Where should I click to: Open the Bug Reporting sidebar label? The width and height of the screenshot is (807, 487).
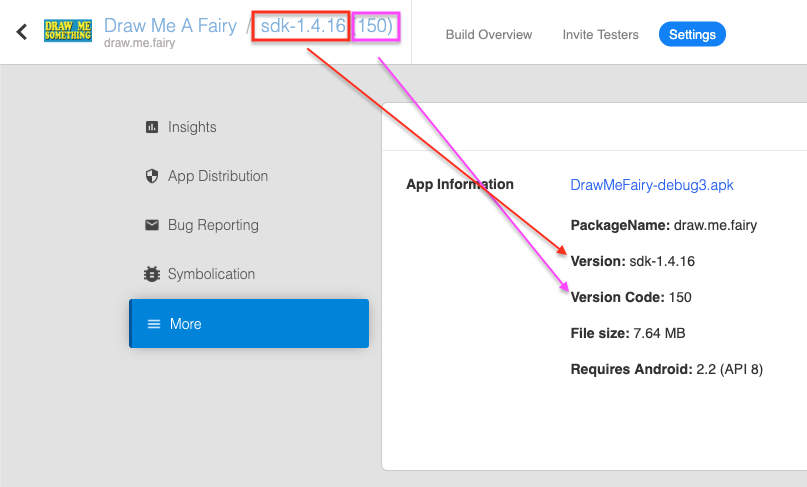213,225
